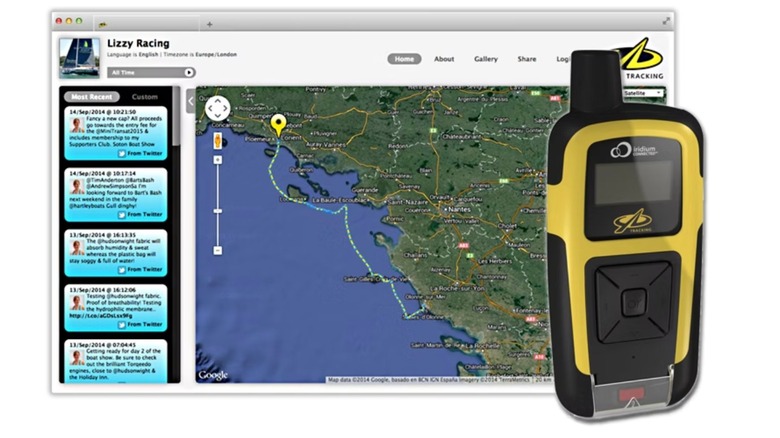
Task: Click 'From Twitter' on the 16:12:06 post
Action: point(145,325)
